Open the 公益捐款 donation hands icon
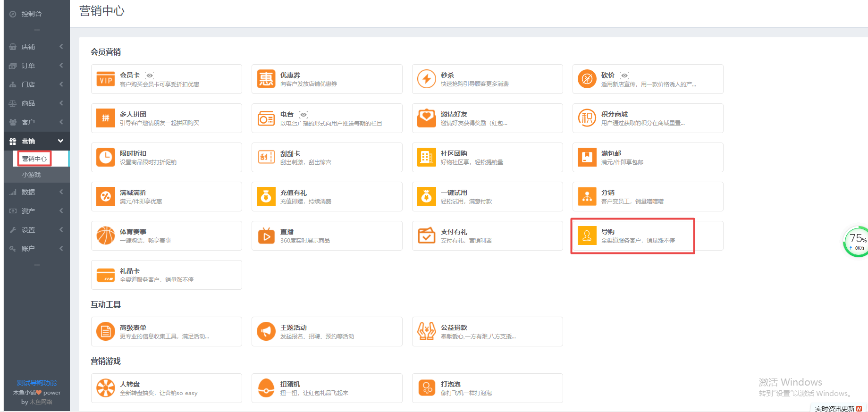Image resolution: width=868 pixels, height=412 pixels. click(x=427, y=331)
